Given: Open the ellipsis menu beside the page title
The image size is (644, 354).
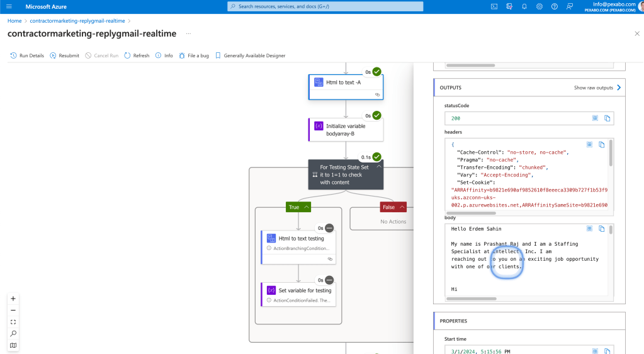Looking at the screenshot, I should tap(188, 34).
